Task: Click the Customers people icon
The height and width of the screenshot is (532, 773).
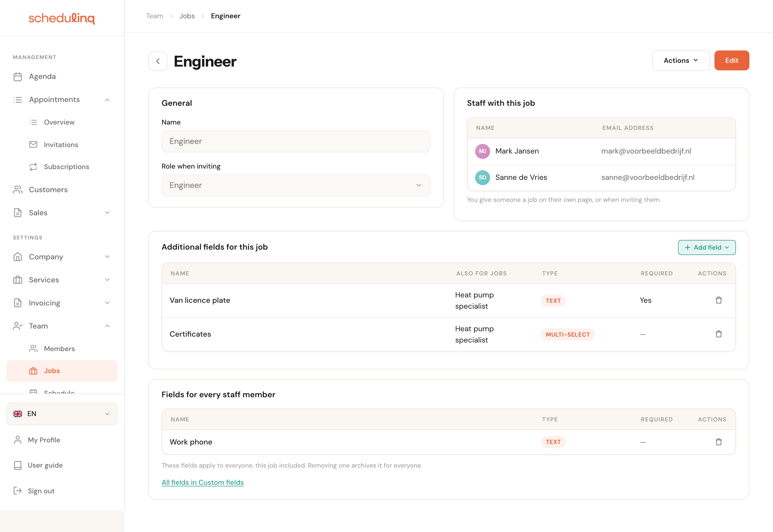Action: 18,190
